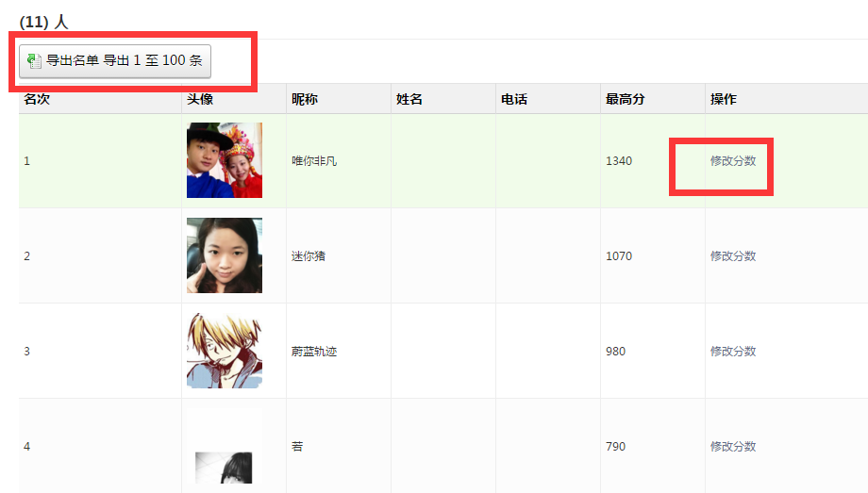Click the 头像 column header
868x493 pixels.
tap(200, 99)
